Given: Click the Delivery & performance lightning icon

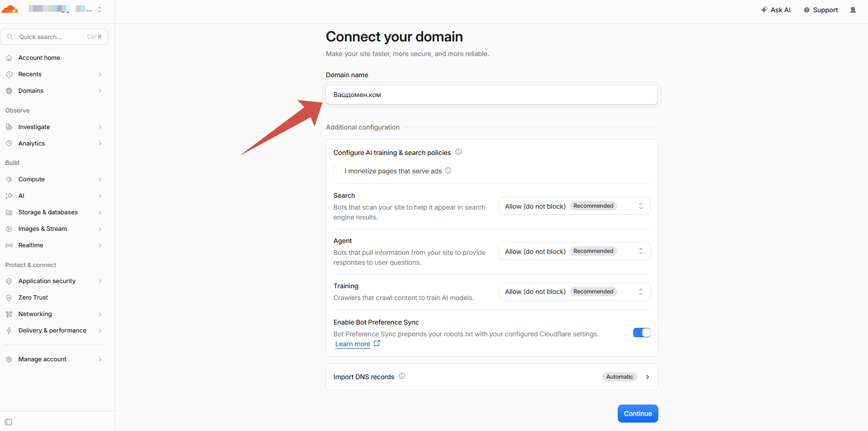Looking at the screenshot, I should (x=9, y=331).
